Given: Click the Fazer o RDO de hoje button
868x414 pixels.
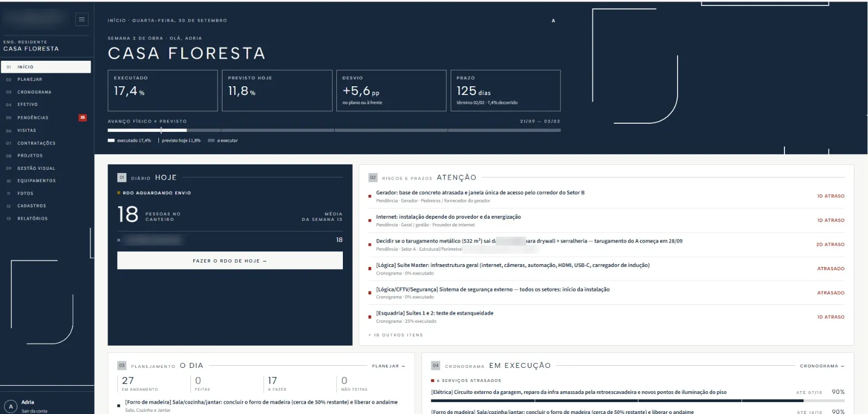Looking at the screenshot, I should click(x=230, y=260).
